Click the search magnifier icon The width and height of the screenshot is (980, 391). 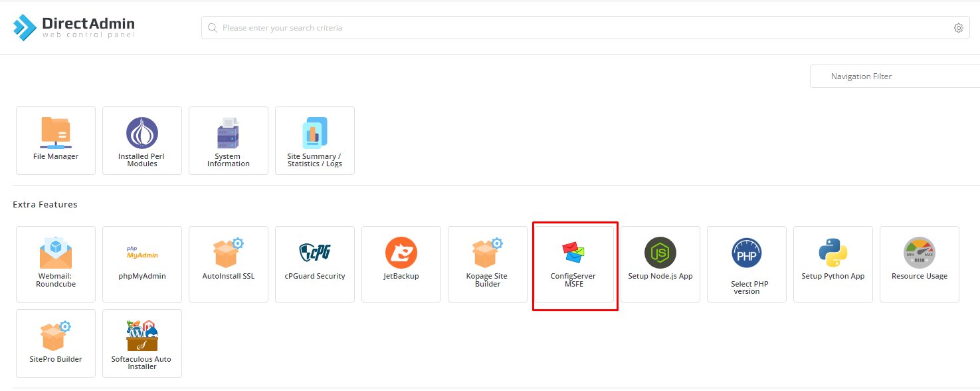[213, 28]
